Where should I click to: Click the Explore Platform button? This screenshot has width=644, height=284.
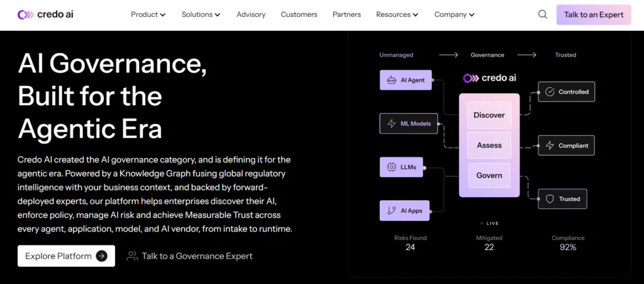tap(66, 256)
